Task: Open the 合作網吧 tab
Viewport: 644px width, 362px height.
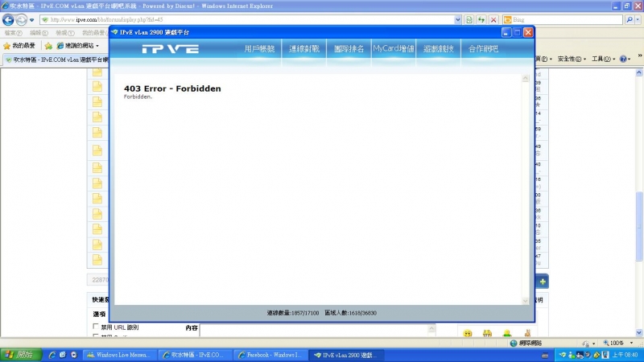Action: 483,49
